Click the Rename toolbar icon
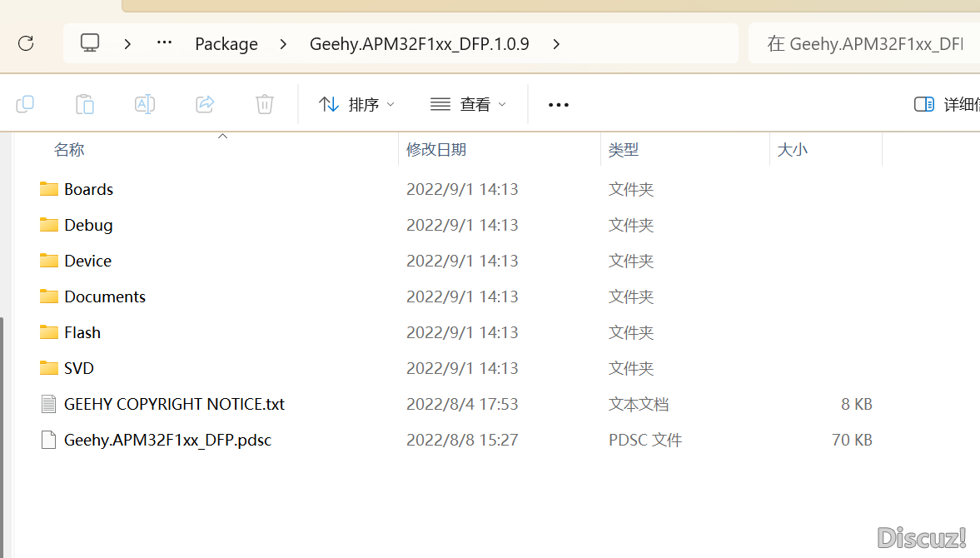The height and width of the screenshot is (558, 980). [x=144, y=104]
